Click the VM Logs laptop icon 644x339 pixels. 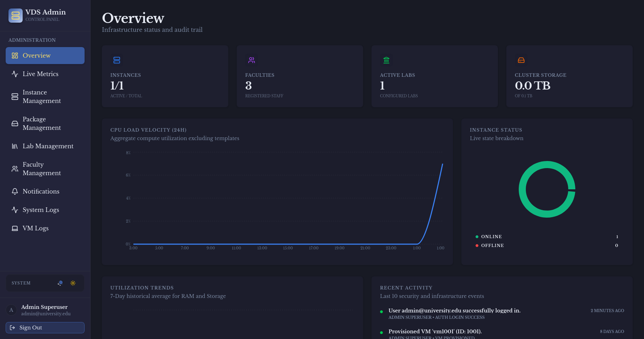point(15,228)
